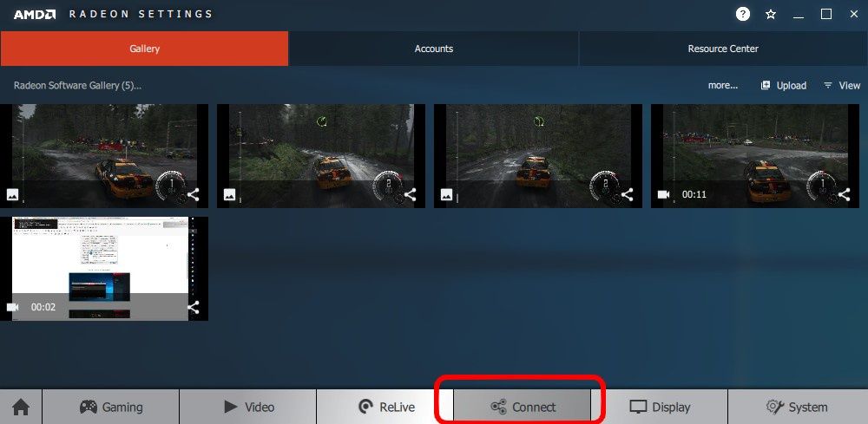
Task: Click the favorites star icon
Action: tap(771, 15)
